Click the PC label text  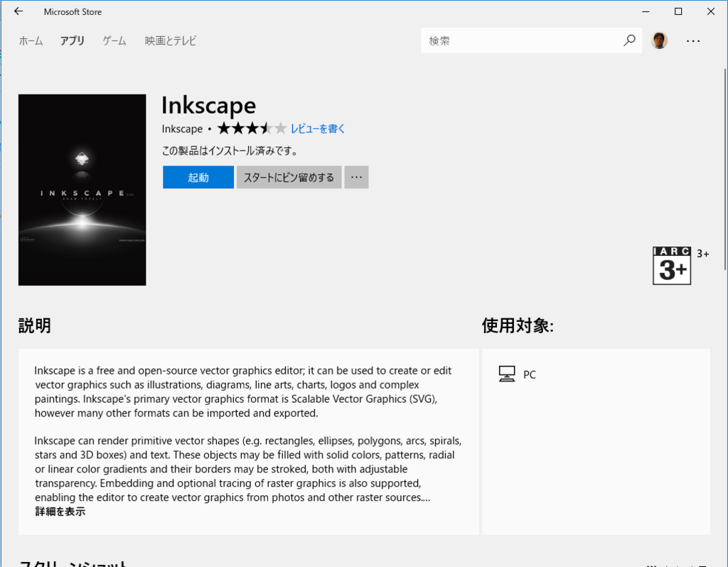[x=529, y=374]
